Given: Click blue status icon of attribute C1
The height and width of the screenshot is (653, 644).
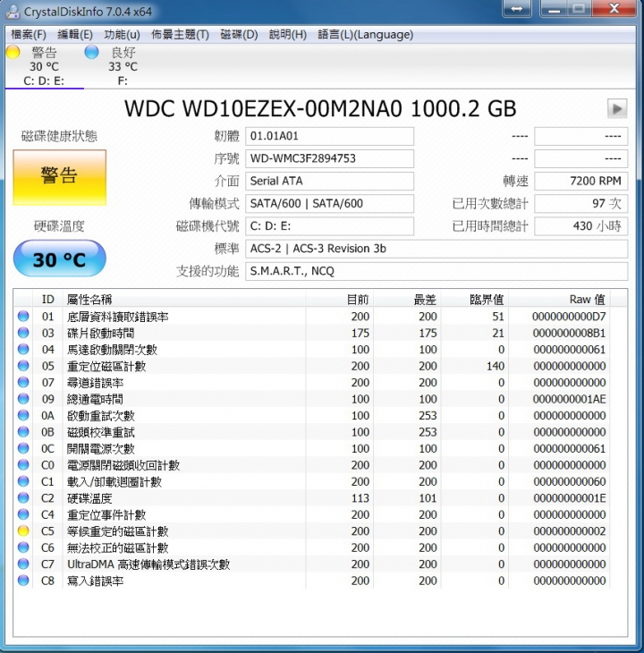Looking at the screenshot, I should coord(23,481).
